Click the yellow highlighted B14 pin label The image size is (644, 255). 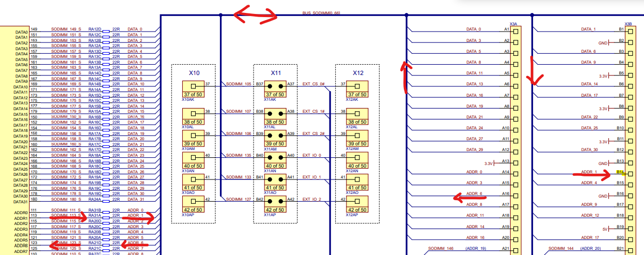click(x=620, y=172)
